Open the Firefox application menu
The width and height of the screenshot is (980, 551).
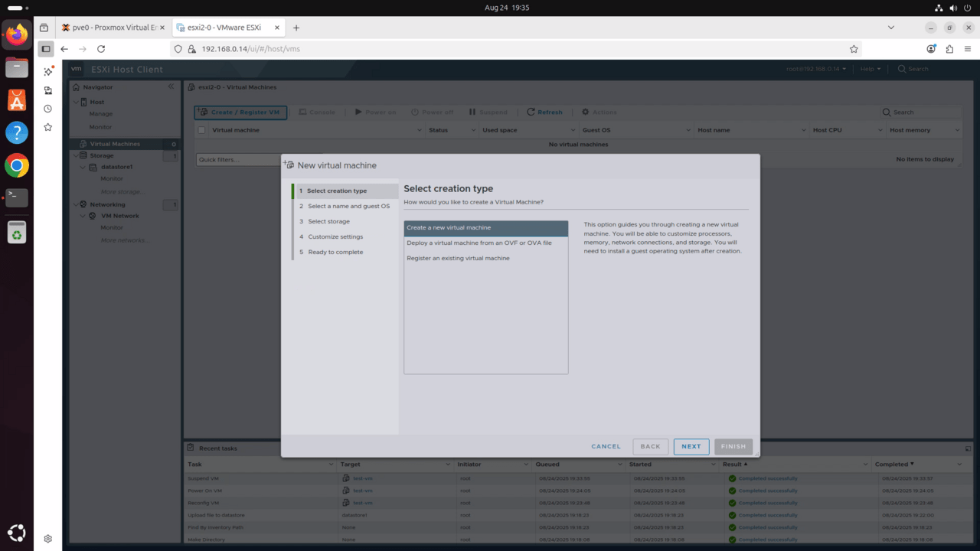point(968,49)
